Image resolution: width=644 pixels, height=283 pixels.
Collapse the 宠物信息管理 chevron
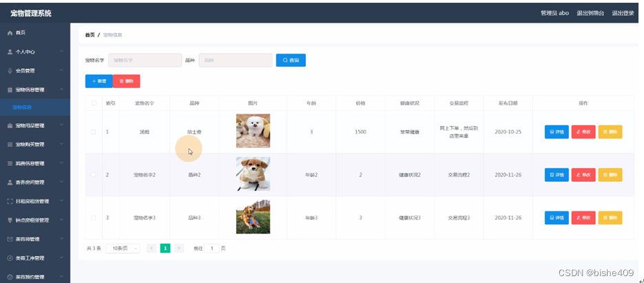(61, 89)
